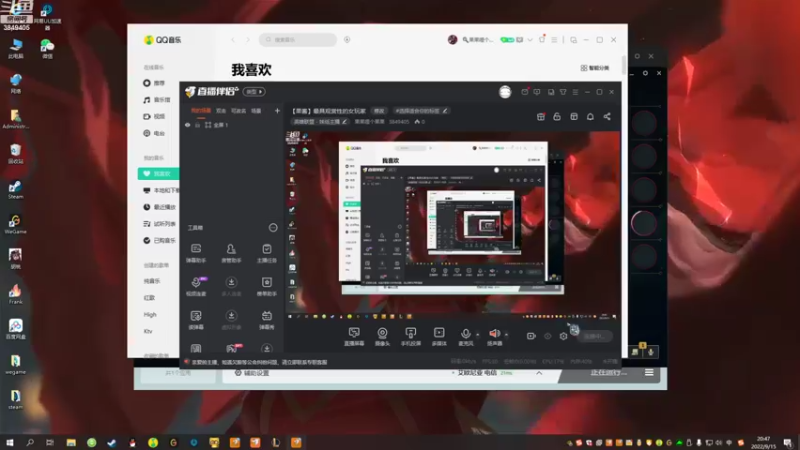Image resolution: width=800 pixels, height=450 pixels.
Task: Open the user avatar in 直播伴侣 title bar
Action: click(505, 92)
